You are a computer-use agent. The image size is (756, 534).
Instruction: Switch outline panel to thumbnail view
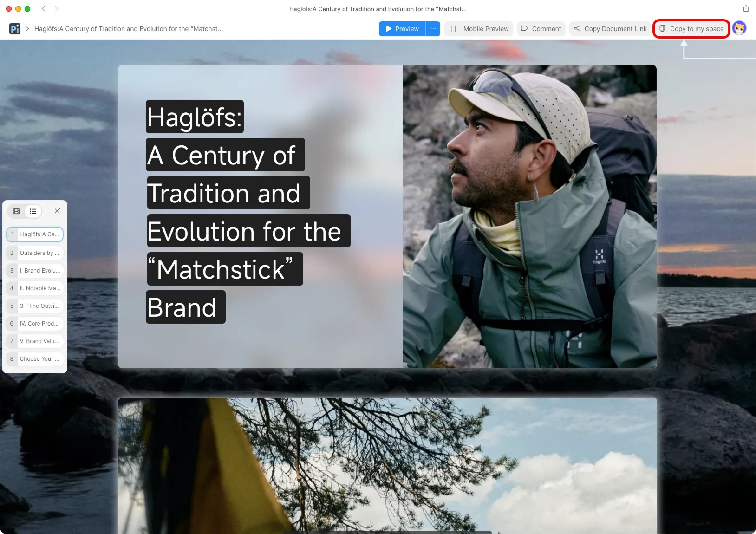[x=16, y=211]
